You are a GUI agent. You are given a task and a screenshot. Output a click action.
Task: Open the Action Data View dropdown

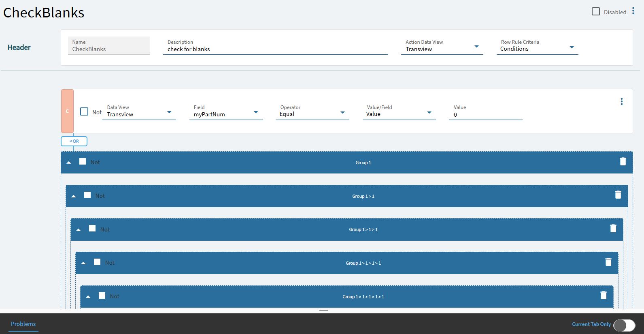pyautogui.click(x=442, y=46)
